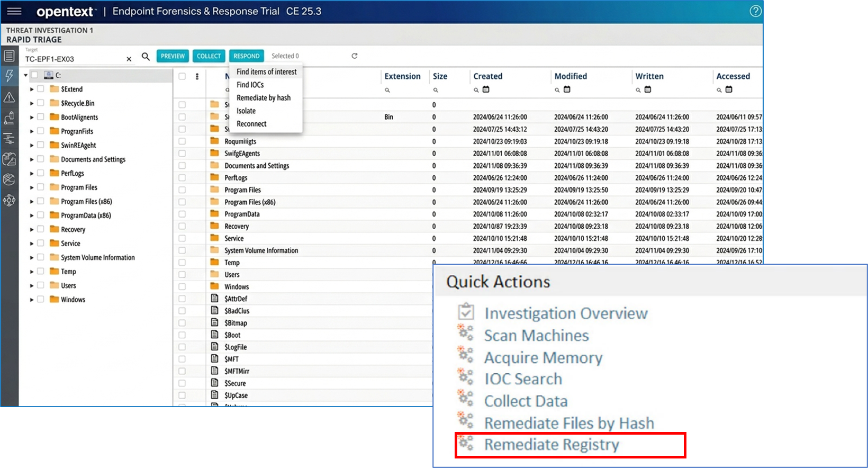
Task: Click the C: drive icon in the tree
Action: tap(49, 75)
